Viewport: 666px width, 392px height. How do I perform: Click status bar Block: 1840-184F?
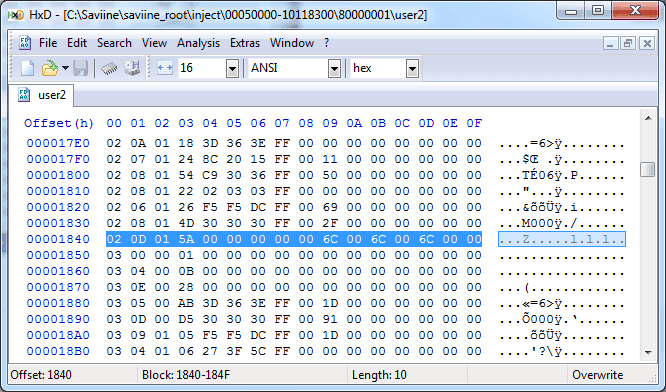click(186, 375)
